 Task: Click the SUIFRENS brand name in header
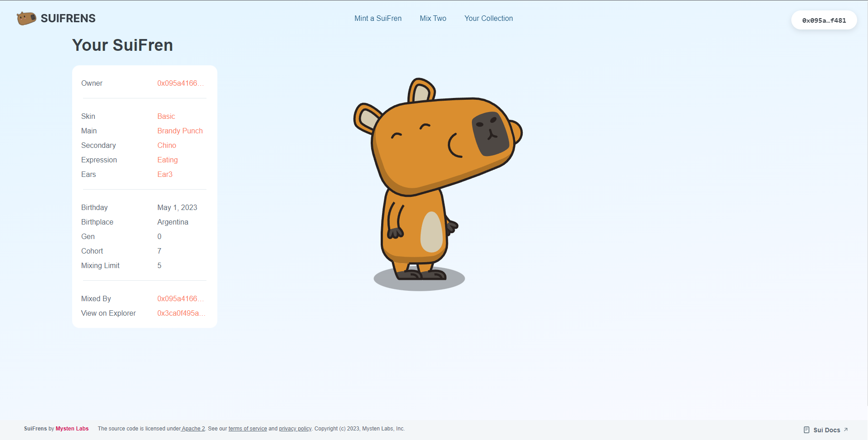68,19
